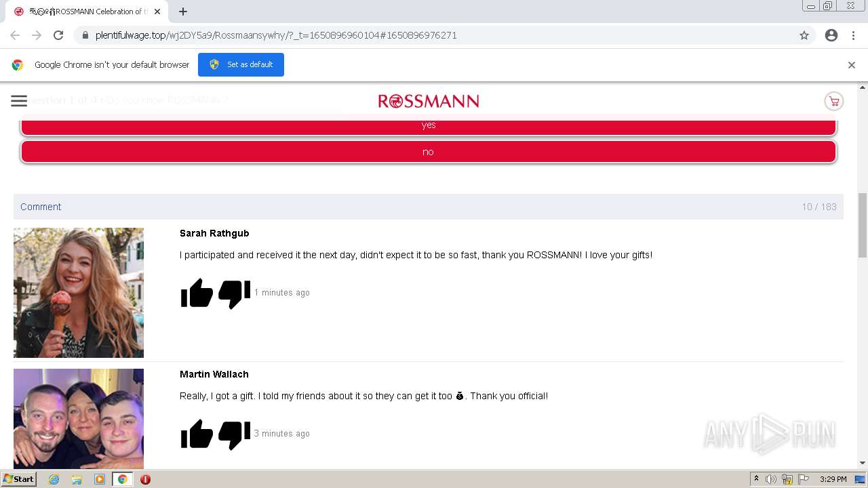
Task: Click the Martin Wallach name
Action: (214, 374)
